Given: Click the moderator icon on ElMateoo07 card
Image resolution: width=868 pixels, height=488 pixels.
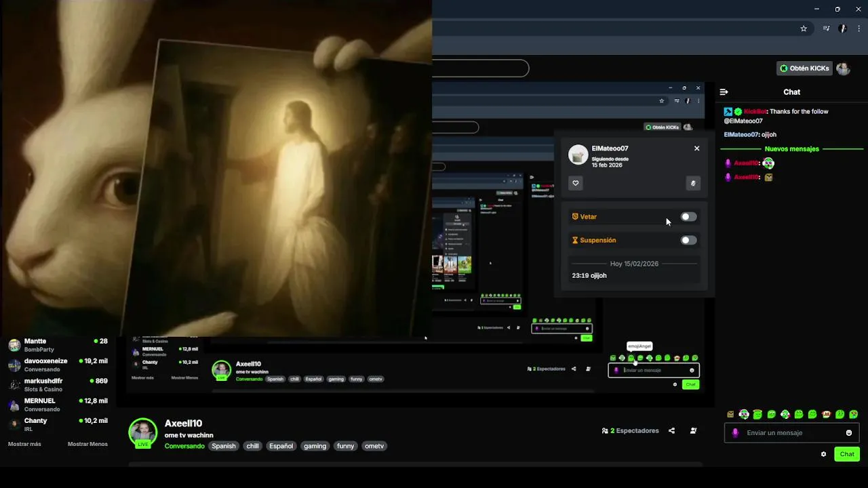Looking at the screenshot, I should tap(692, 183).
